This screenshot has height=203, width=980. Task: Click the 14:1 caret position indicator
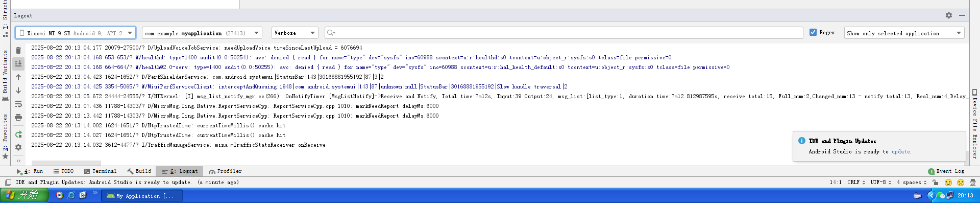tap(836, 183)
